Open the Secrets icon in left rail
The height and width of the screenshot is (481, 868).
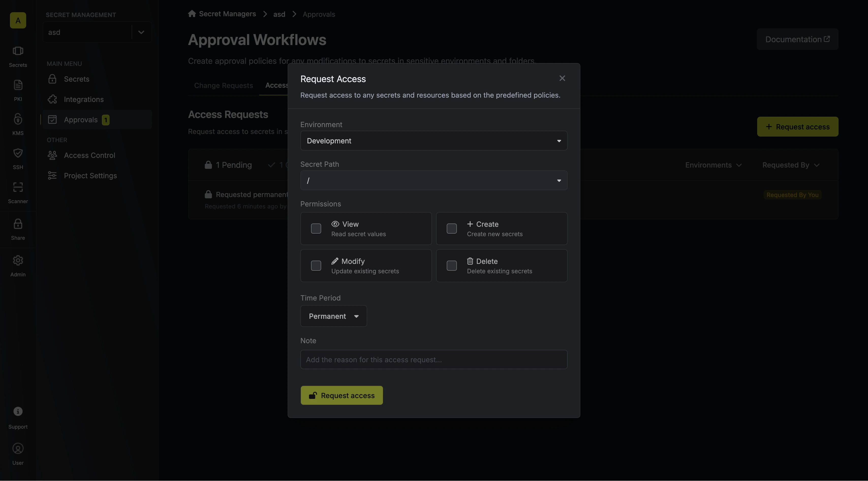coord(18,51)
